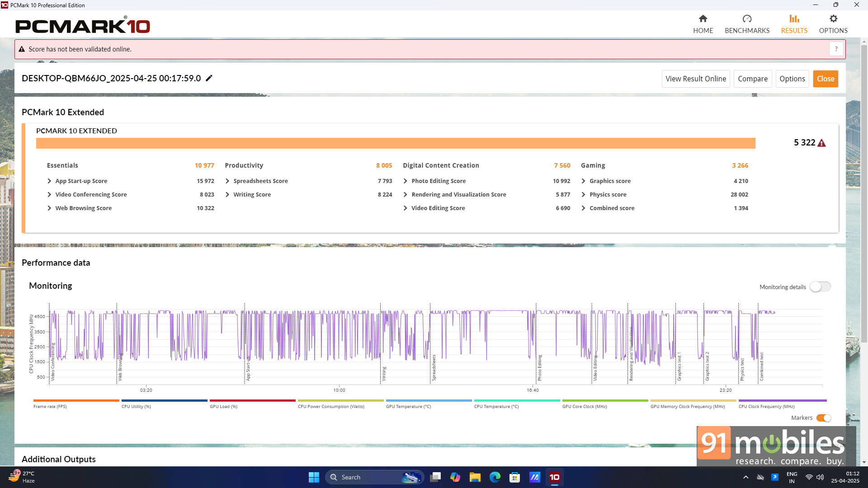868x488 pixels.
Task: Open Copilot from the taskbar
Action: pos(455,477)
